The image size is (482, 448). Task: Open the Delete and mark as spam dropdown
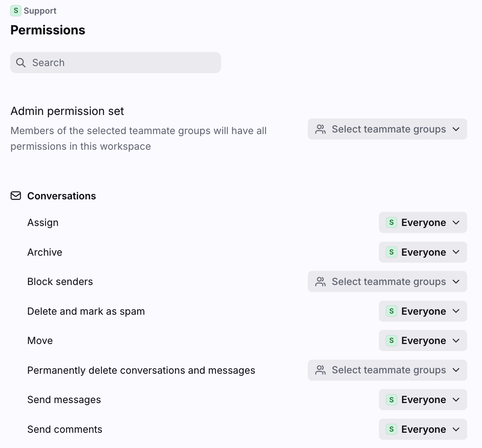423,311
